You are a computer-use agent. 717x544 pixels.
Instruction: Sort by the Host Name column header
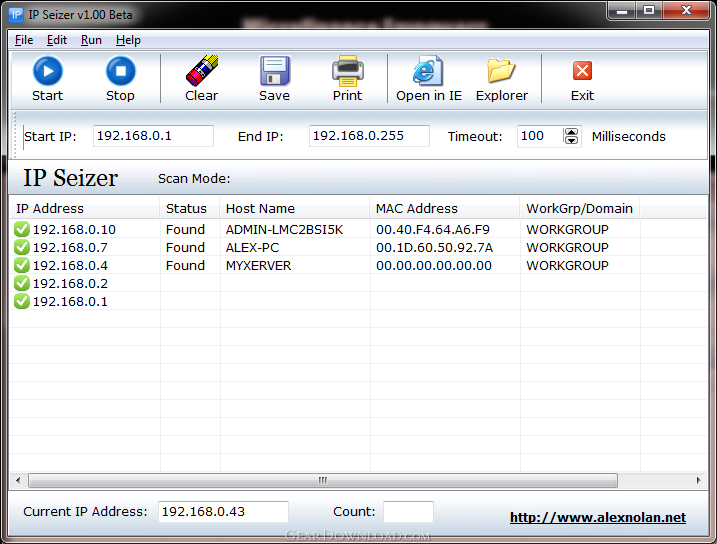coord(295,208)
